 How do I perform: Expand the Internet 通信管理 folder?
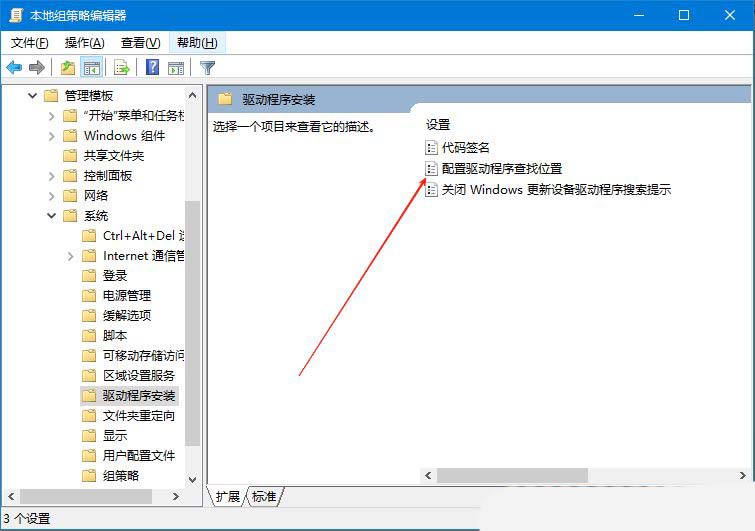click(x=71, y=256)
